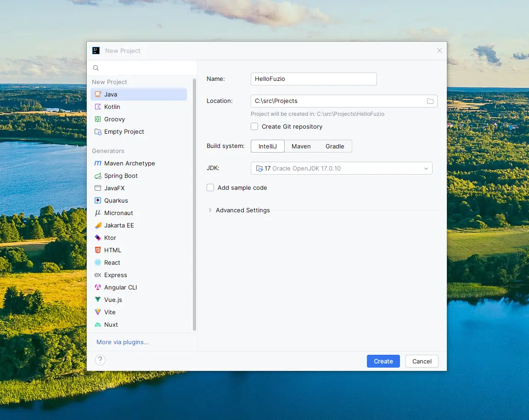Viewport: 529px width, 420px height.
Task: Choose the React generator icon
Action: [98, 263]
